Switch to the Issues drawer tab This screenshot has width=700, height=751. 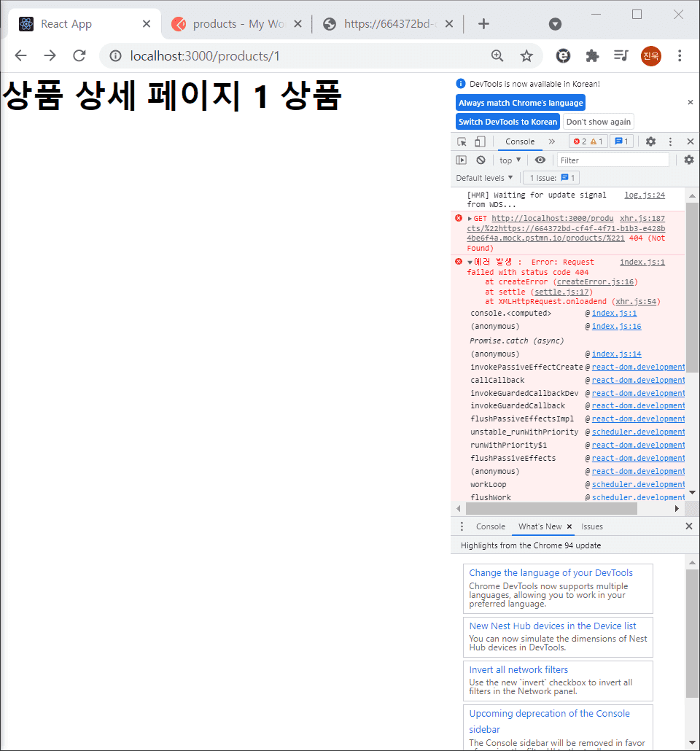591,527
